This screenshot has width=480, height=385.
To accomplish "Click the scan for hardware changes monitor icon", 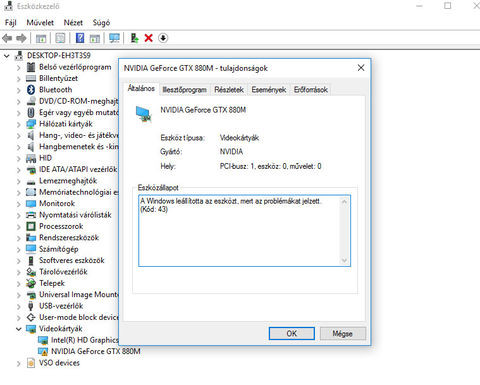I will (114, 38).
